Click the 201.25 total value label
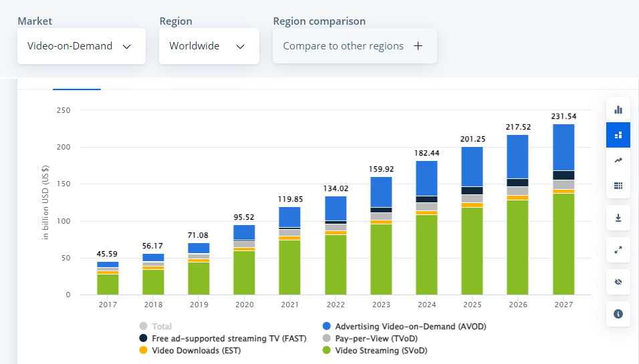The height and width of the screenshot is (364, 639). (473, 139)
